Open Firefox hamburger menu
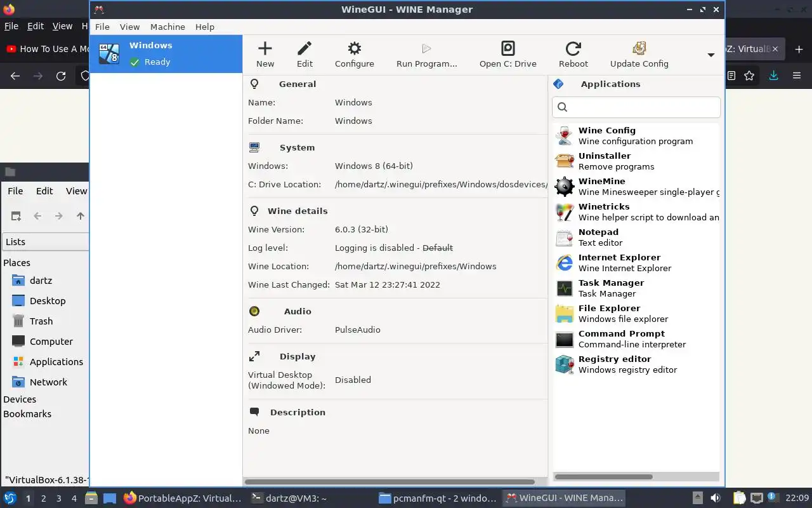812x508 pixels. (x=797, y=76)
